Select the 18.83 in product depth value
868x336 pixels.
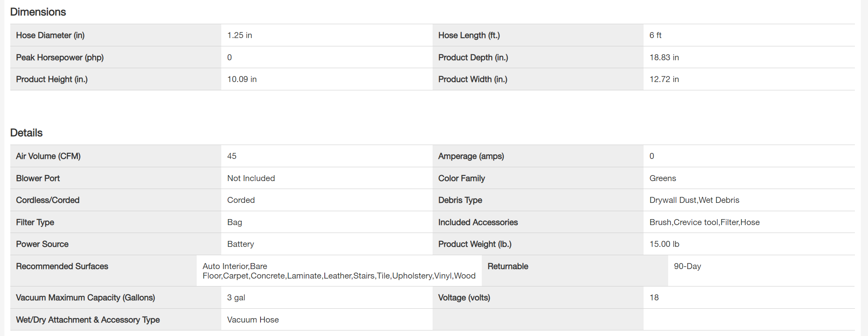[x=664, y=57]
